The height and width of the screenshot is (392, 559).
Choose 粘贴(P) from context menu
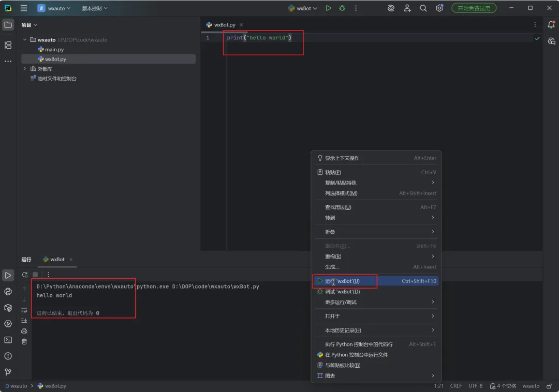[376, 172]
